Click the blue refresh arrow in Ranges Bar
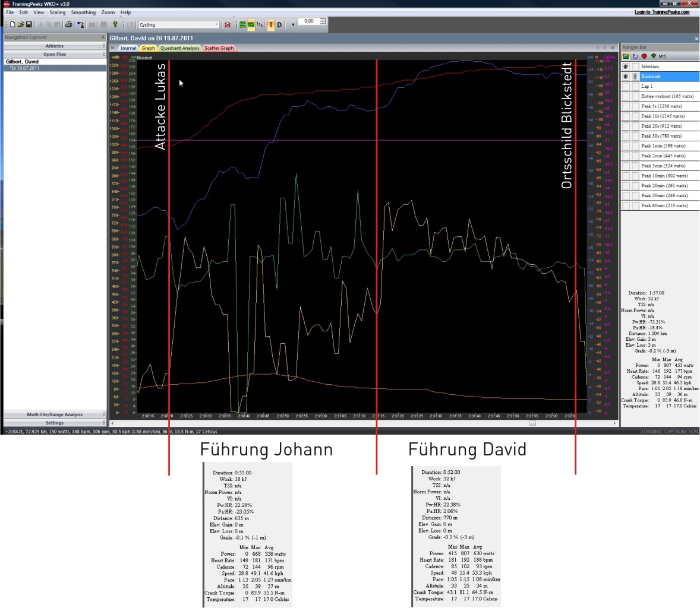This screenshot has height=608, width=700. (x=635, y=56)
